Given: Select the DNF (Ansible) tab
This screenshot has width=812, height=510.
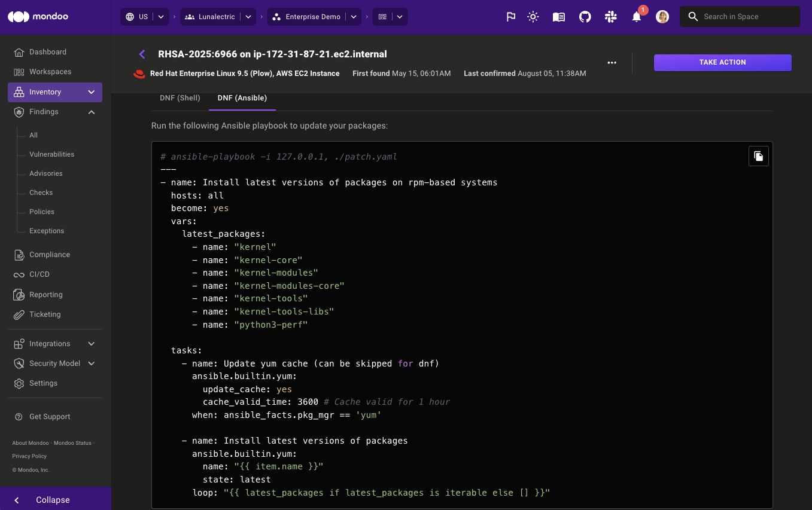Looking at the screenshot, I should coord(242,98).
